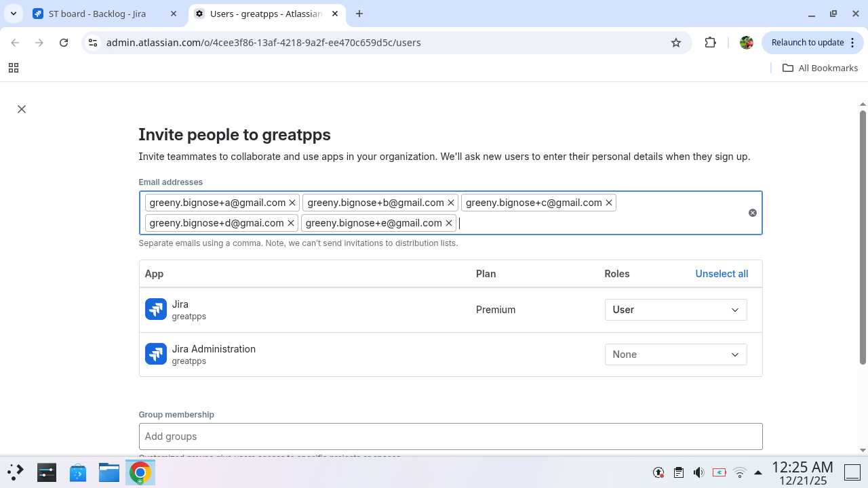This screenshot has height=488, width=868.
Task: Go back in browser history
Action: [x=15, y=43]
